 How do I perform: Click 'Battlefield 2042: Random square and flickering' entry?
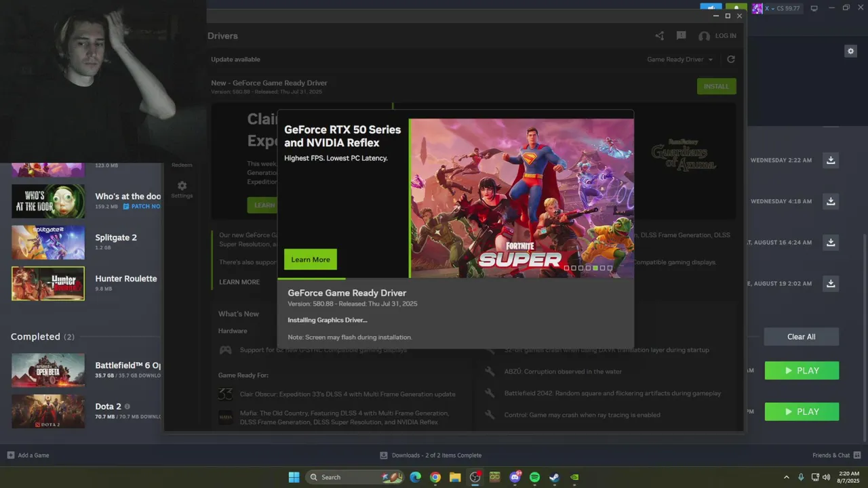(x=612, y=393)
